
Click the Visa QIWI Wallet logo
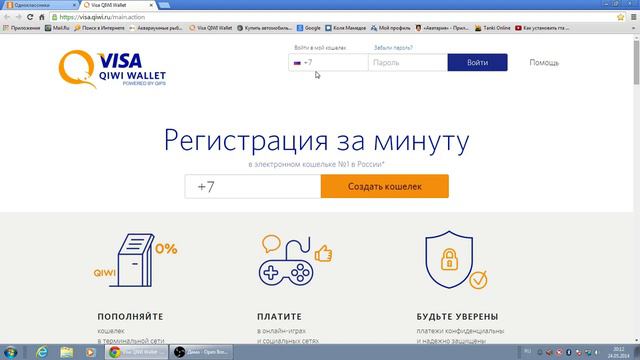112,69
